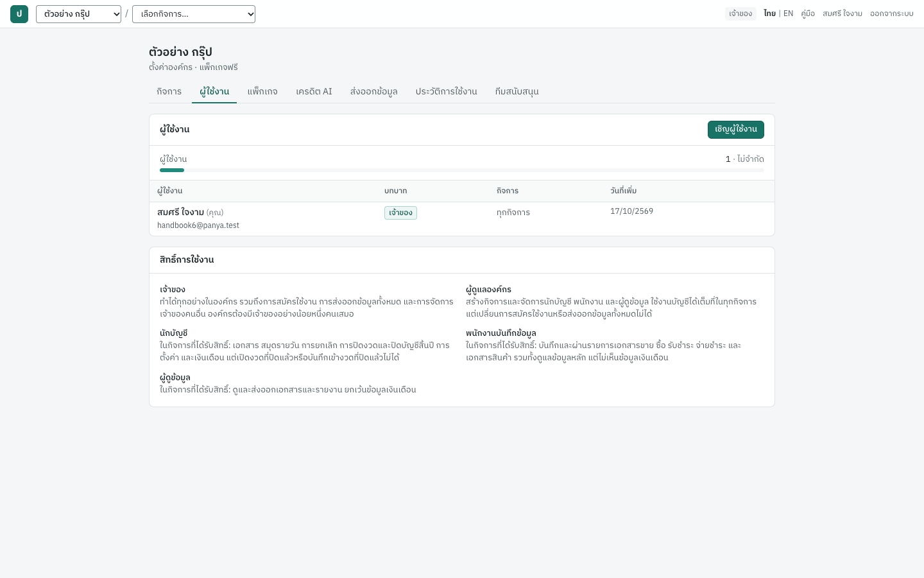
Task: Open the แพ็กเกจ tab
Action: point(262,91)
